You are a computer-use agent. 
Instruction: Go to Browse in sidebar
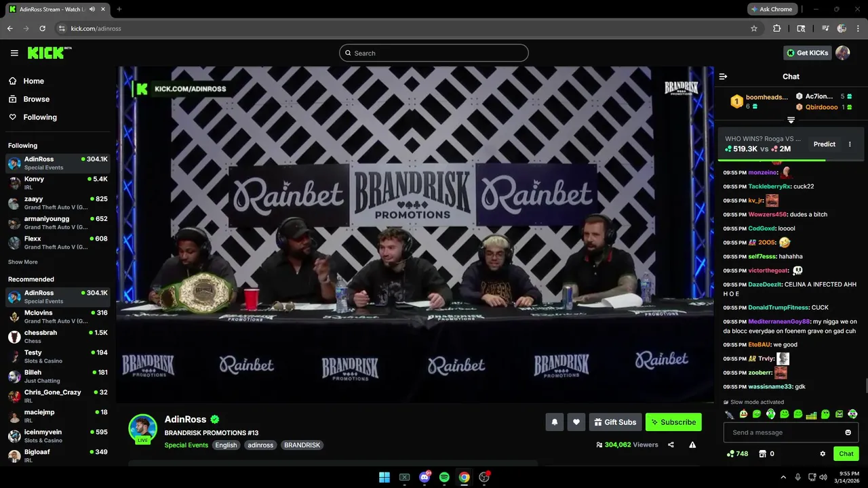pos(36,99)
